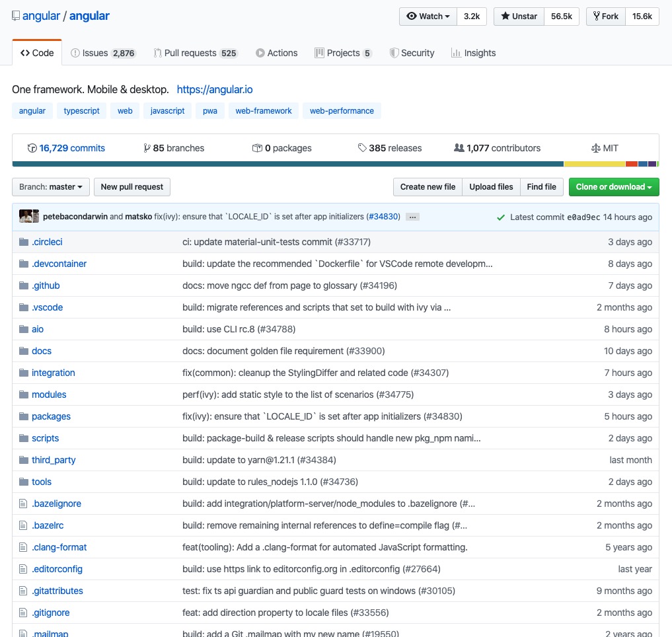View the 0 packages
672x637 pixels.
tap(281, 148)
